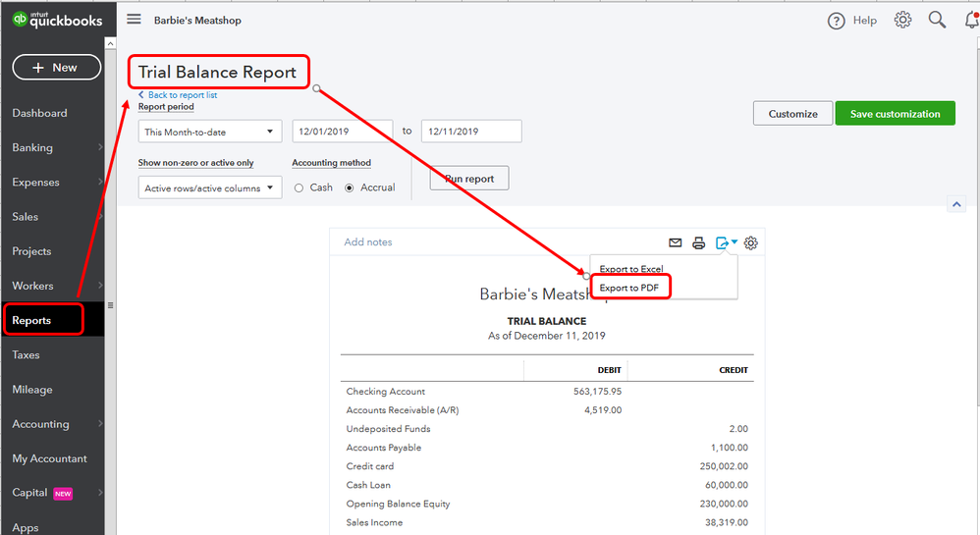Image resolution: width=980 pixels, height=535 pixels.
Task: Click Opening Balance Equity row label
Action: (x=398, y=504)
